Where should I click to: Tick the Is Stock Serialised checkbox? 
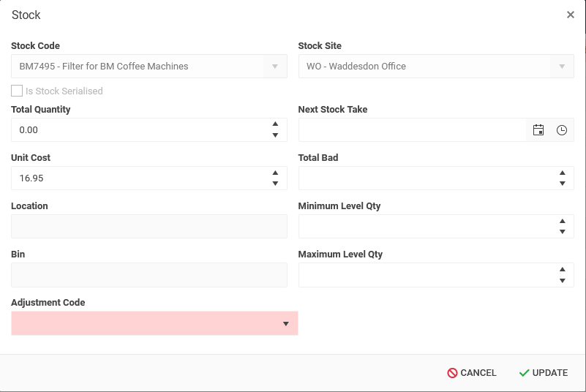coord(17,91)
